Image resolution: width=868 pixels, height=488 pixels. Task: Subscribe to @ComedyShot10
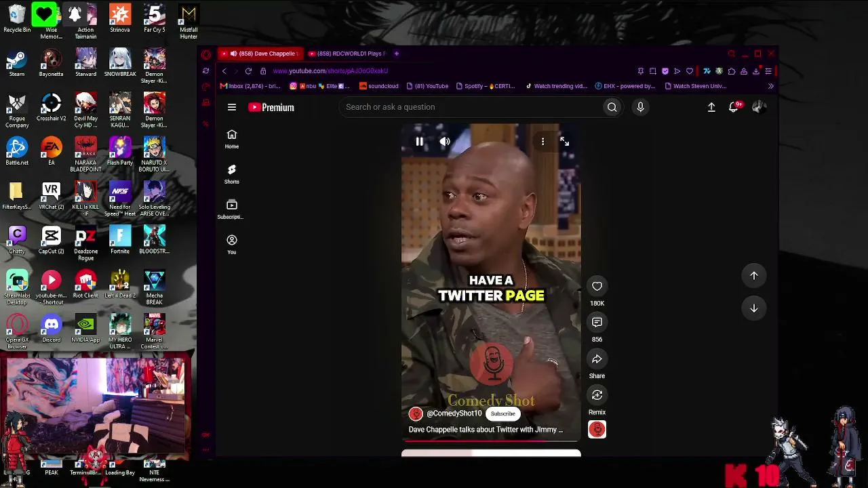(502, 413)
